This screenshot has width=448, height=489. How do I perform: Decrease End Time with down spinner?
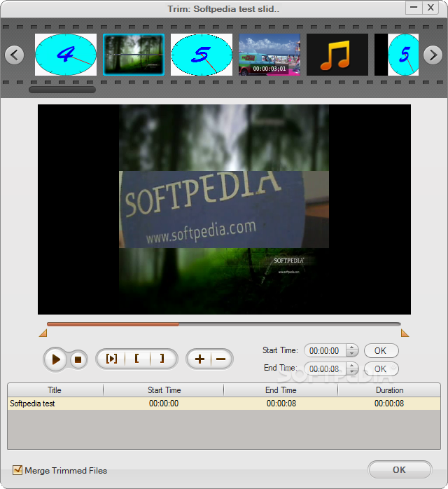[351, 372]
